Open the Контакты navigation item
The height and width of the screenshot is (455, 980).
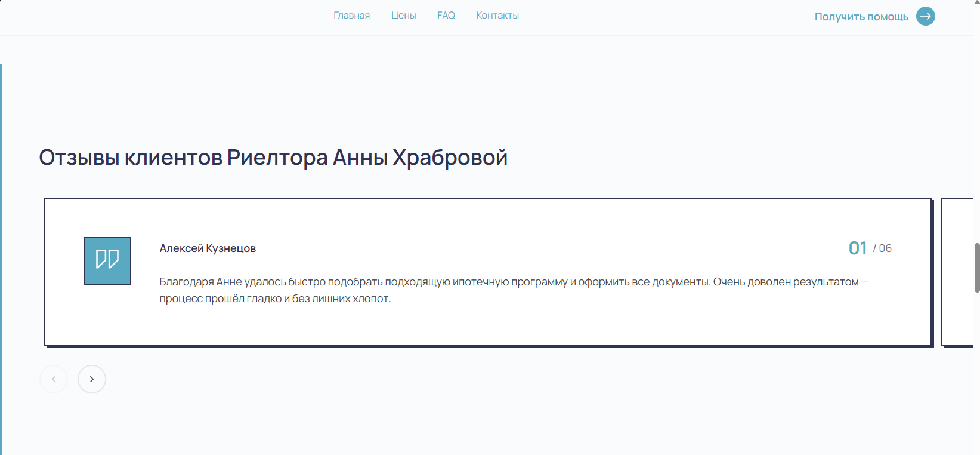[x=497, y=16]
